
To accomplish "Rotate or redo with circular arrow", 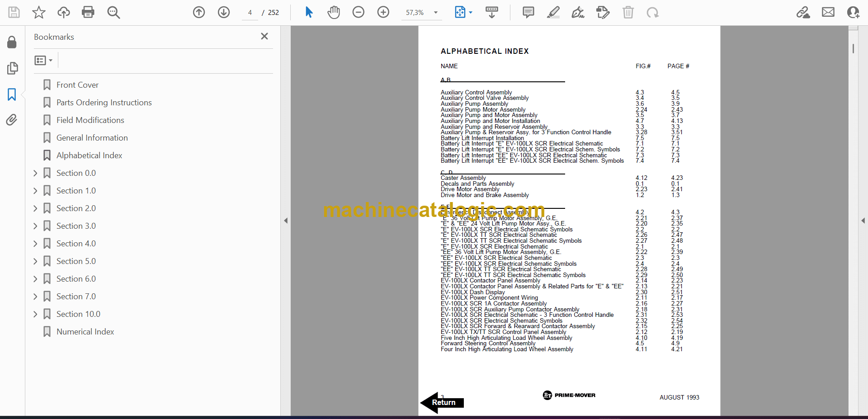I will pyautogui.click(x=652, y=12).
